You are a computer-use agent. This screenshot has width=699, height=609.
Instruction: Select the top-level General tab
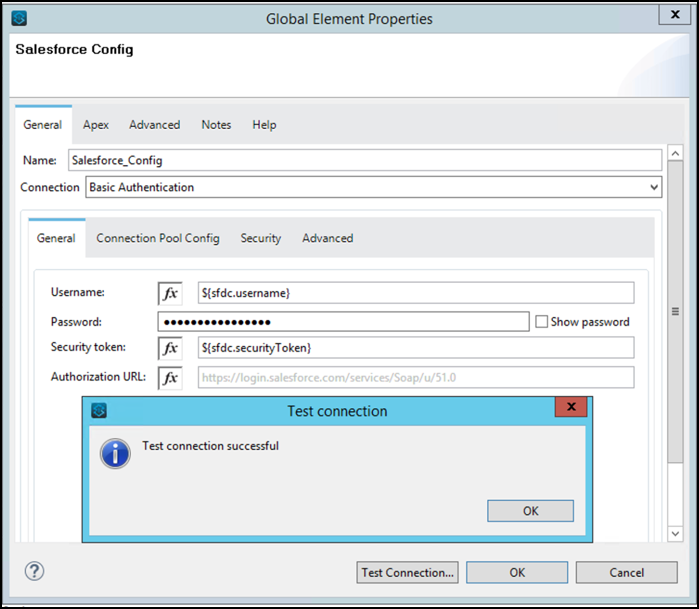[x=43, y=125]
